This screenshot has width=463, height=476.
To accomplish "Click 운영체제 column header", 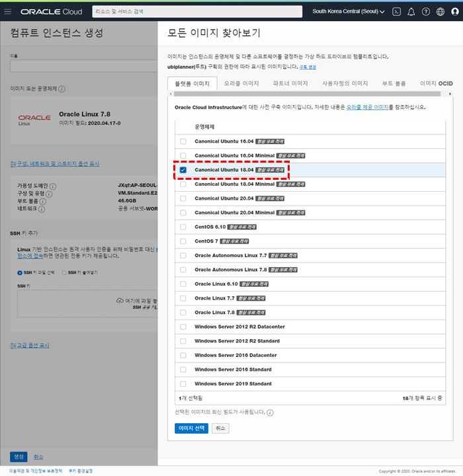I will point(204,127).
